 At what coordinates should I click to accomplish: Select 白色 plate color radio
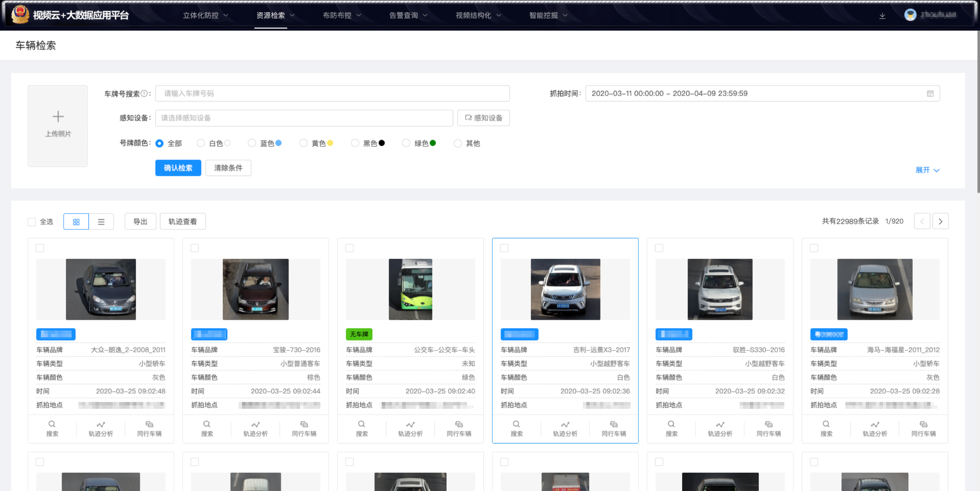tap(201, 144)
